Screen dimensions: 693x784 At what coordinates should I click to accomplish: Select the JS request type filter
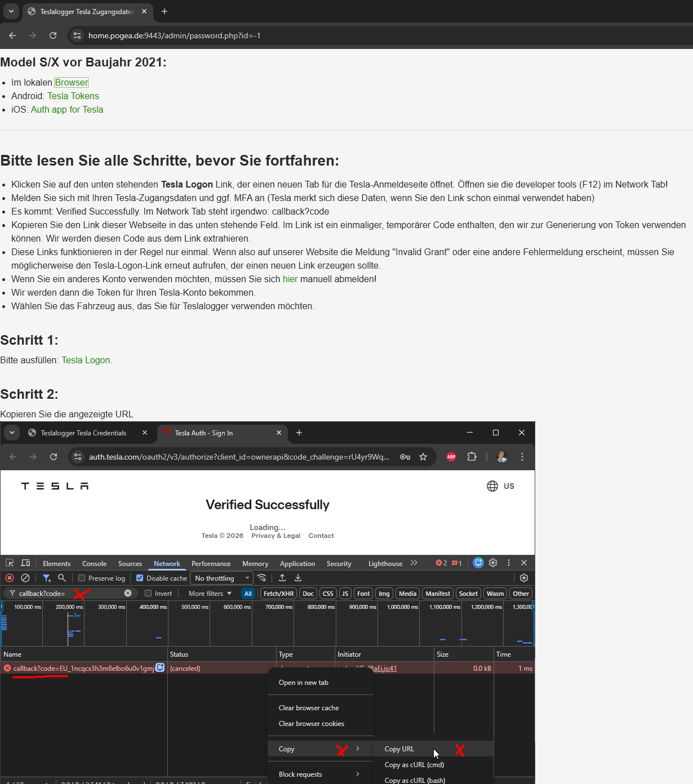click(345, 593)
